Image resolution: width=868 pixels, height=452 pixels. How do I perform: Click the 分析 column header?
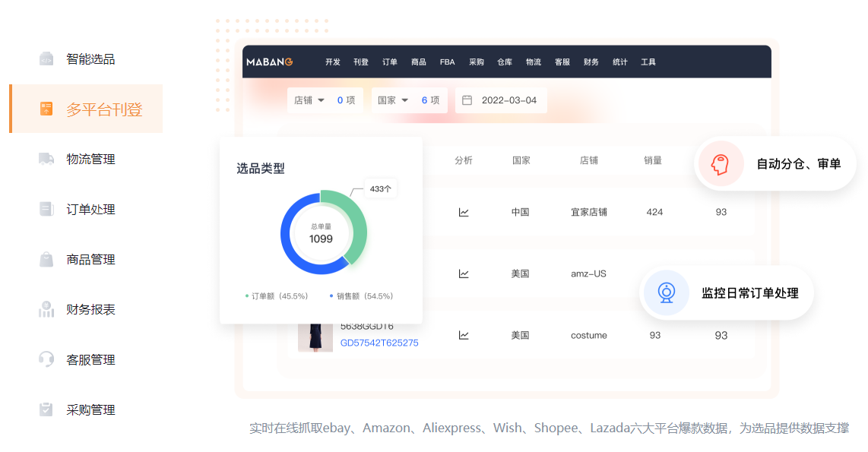coord(464,160)
